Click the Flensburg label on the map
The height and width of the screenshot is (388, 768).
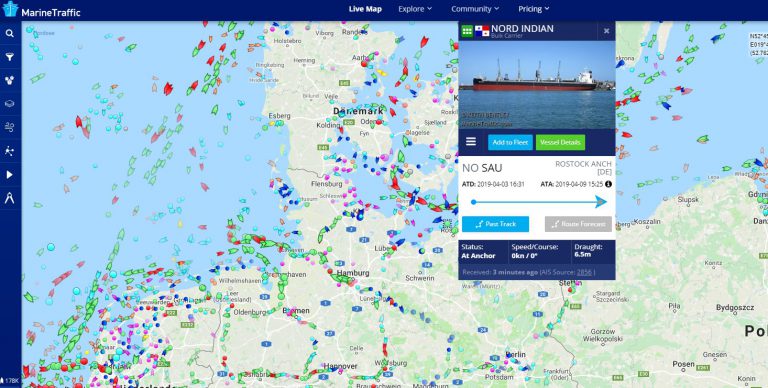(x=326, y=184)
